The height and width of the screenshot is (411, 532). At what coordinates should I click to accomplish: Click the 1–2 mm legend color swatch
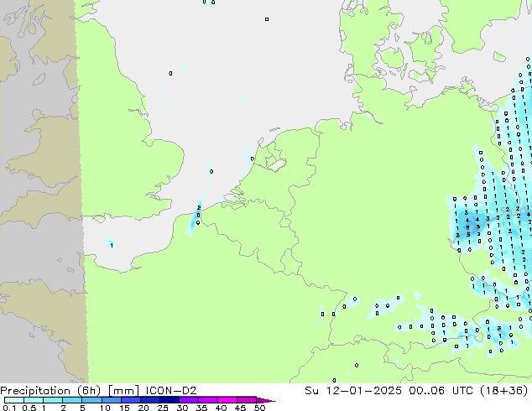53,400
